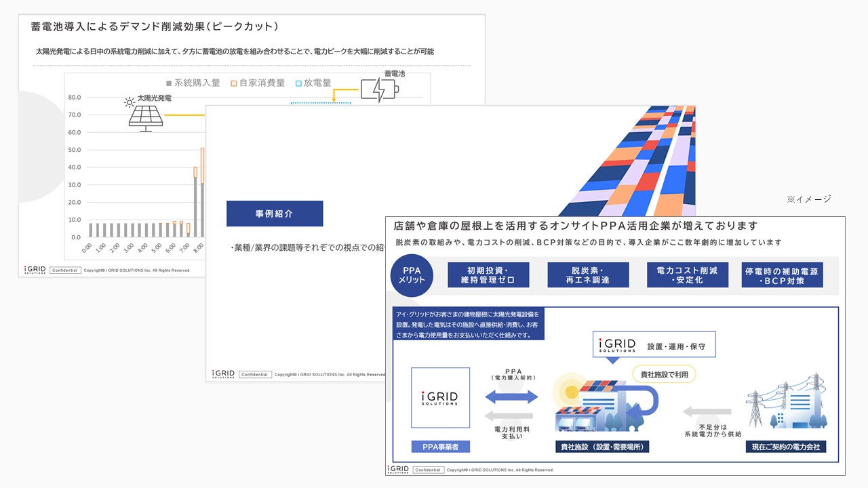
Task: Click the 脱炭素・再エネ調達 box
Action: coord(588,275)
